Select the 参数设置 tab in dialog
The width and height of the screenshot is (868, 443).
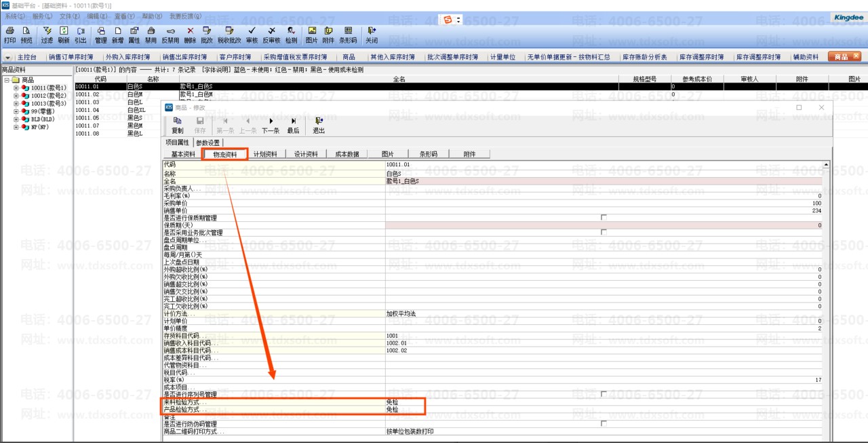[208, 142]
